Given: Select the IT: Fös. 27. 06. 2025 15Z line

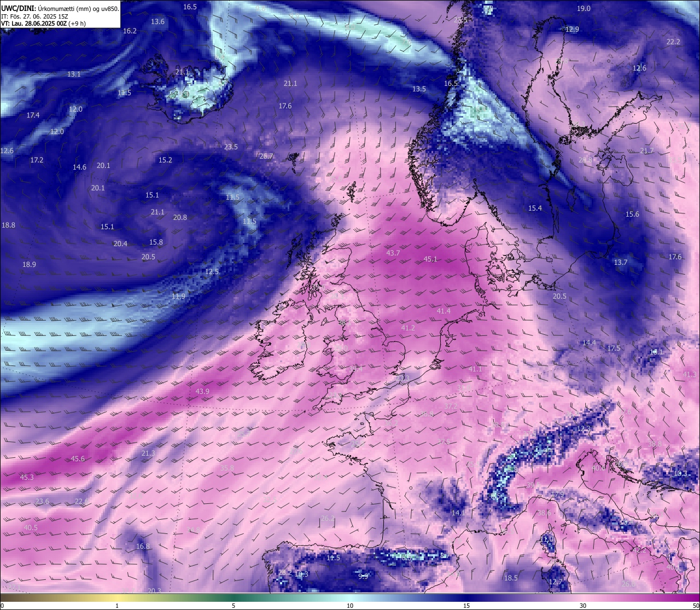Looking at the screenshot, I should [x=34, y=16].
